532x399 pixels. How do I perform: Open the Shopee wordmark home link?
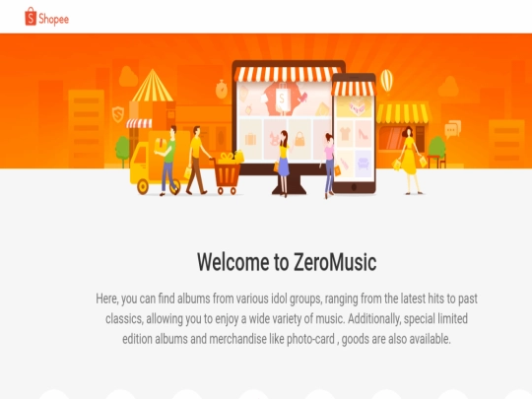(53, 19)
